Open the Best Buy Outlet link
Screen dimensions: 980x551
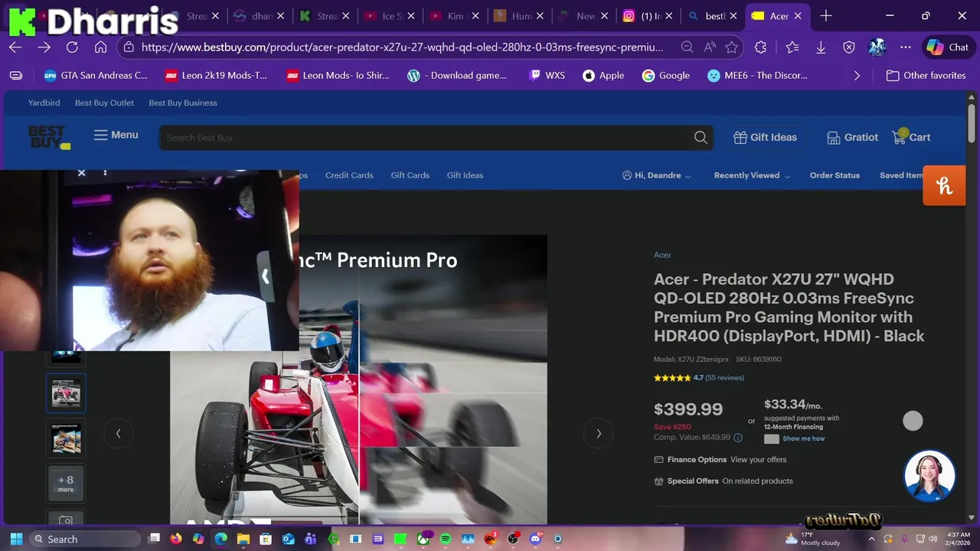click(x=104, y=103)
